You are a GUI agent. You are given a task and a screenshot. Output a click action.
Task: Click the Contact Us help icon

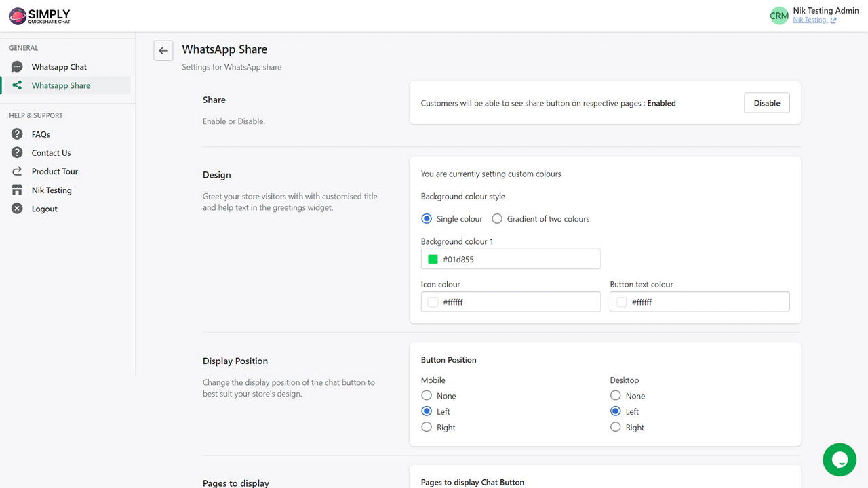click(x=16, y=152)
